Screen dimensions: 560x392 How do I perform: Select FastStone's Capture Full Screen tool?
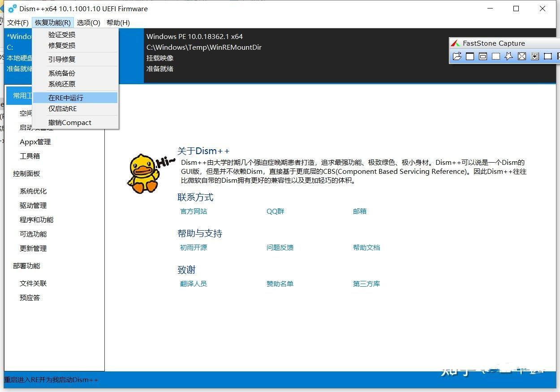click(x=521, y=56)
